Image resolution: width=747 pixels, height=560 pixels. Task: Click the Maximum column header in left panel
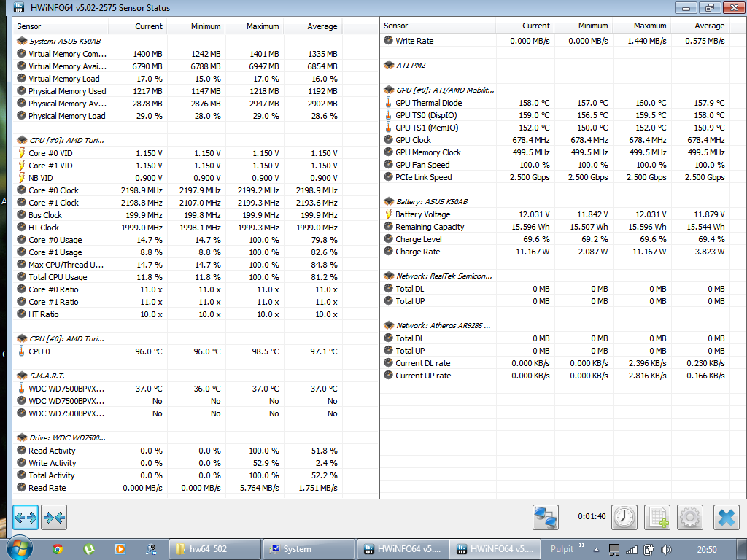pos(255,27)
